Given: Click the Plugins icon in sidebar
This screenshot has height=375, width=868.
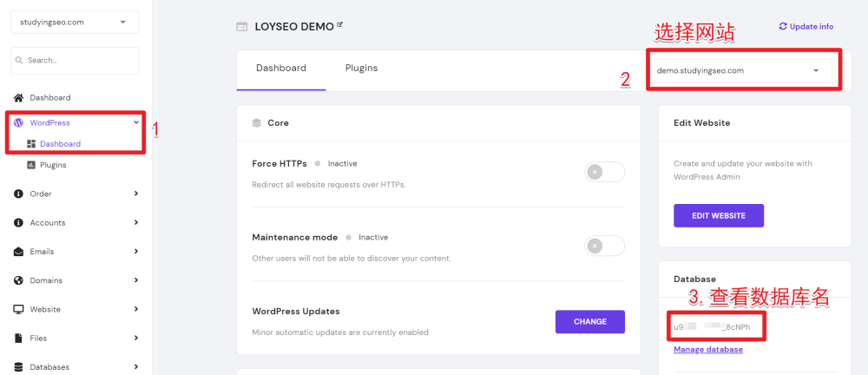Looking at the screenshot, I should click(x=31, y=165).
